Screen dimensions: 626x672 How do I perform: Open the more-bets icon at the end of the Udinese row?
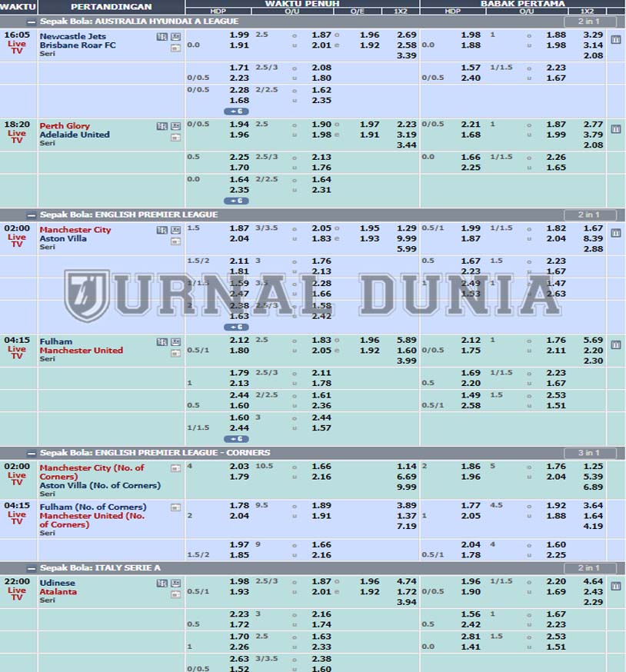616,587
